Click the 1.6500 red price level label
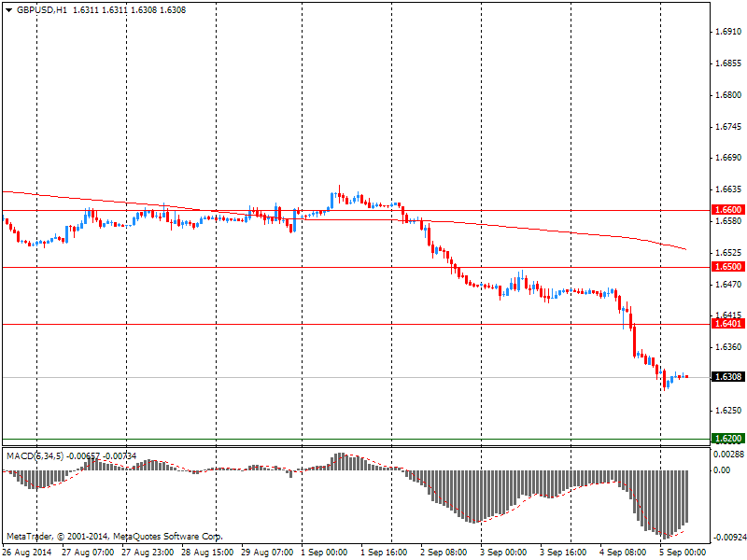This screenshot has height=560, width=747. [728, 267]
